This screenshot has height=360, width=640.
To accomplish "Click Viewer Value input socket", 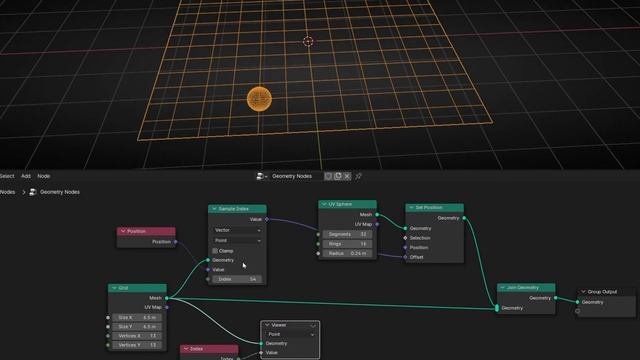I will tap(261, 353).
